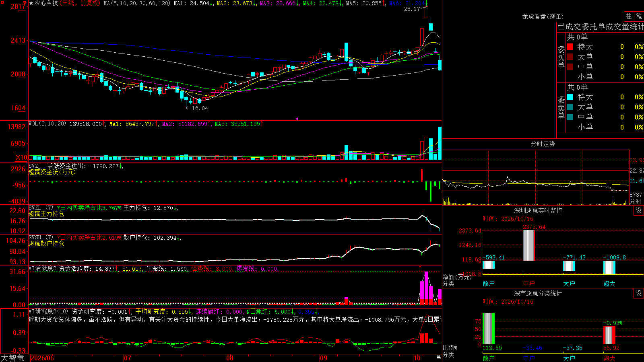The image size is (644, 362).
Task: Click the small magenta arrow below the K-line chart
Action: (297, 119)
